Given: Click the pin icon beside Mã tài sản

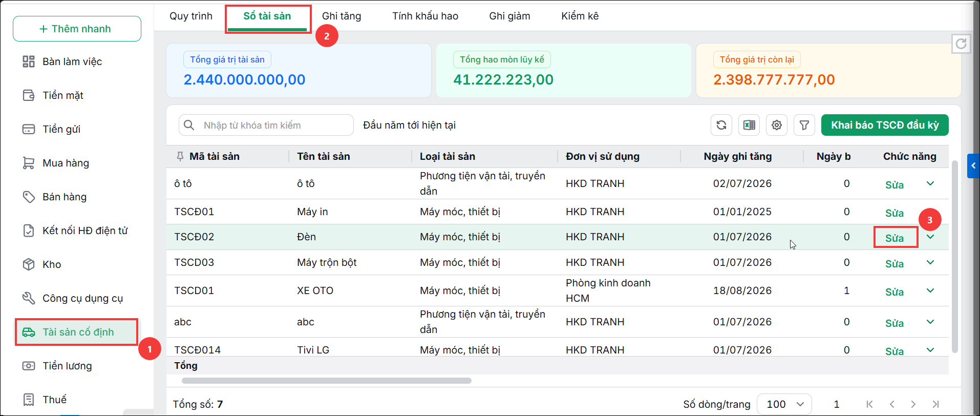Looking at the screenshot, I should (180, 156).
